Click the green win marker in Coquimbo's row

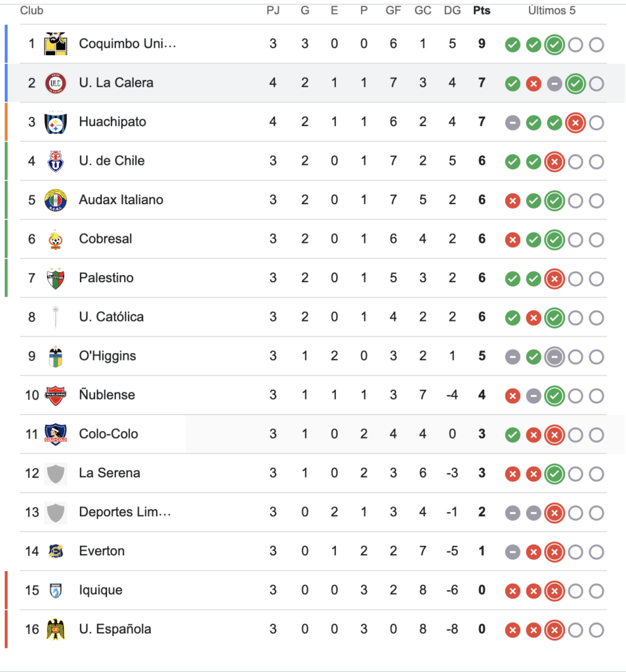point(512,45)
